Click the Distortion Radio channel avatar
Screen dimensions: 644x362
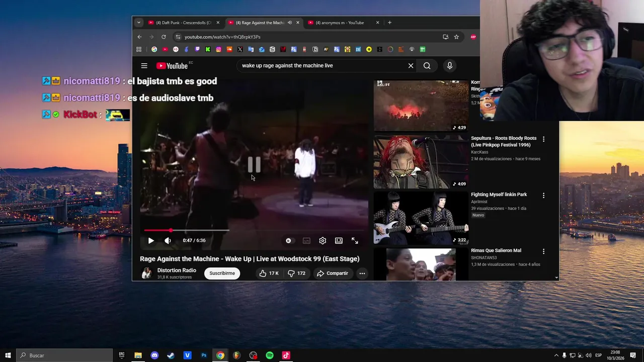[146, 273]
